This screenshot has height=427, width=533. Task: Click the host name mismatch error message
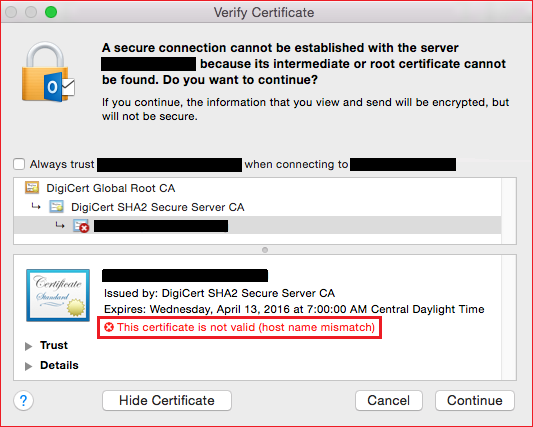point(246,327)
